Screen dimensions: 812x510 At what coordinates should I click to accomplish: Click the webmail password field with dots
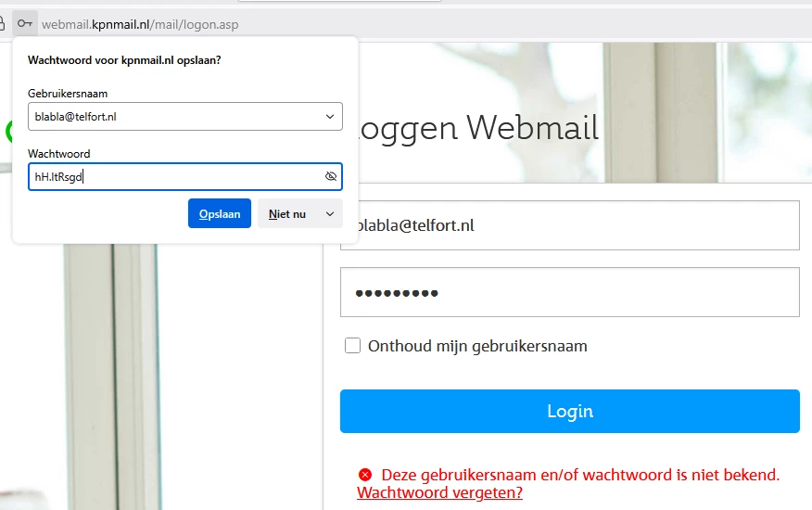(x=570, y=292)
